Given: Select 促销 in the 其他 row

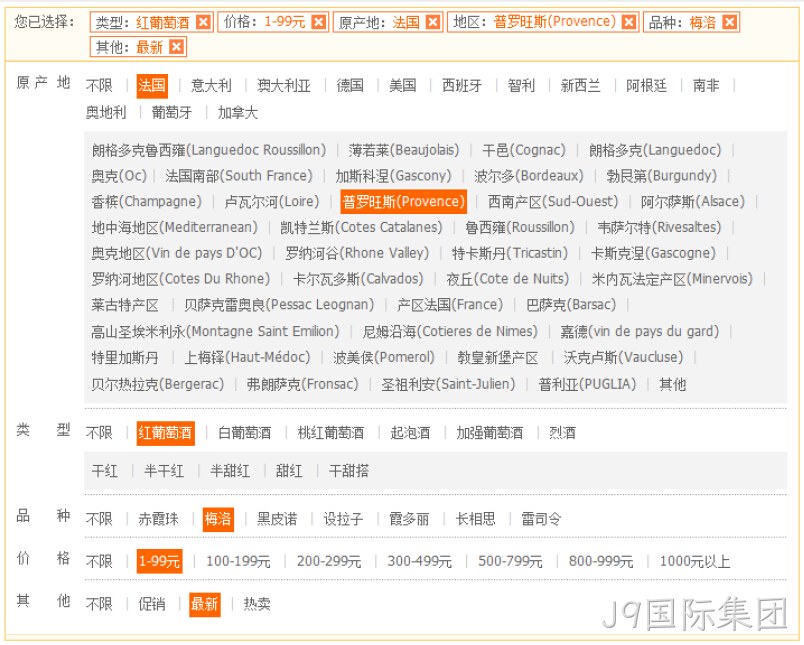Looking at the screenshot, I should 152,604.
